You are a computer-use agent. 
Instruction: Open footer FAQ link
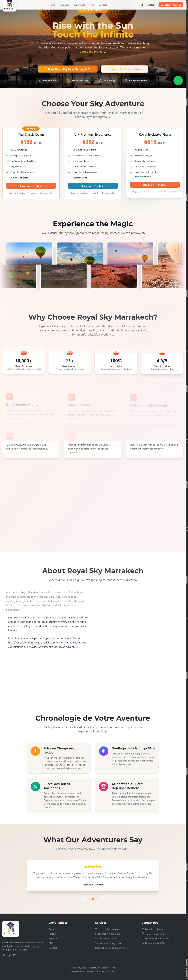click(x=51, y=943)
